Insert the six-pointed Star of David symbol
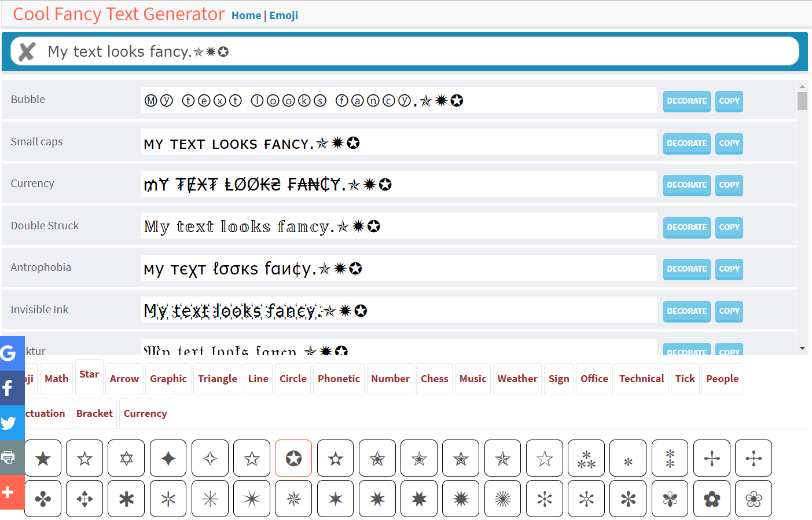Image resolution: width=812 pixels, height=520 pixels. [x=126, y=459]
